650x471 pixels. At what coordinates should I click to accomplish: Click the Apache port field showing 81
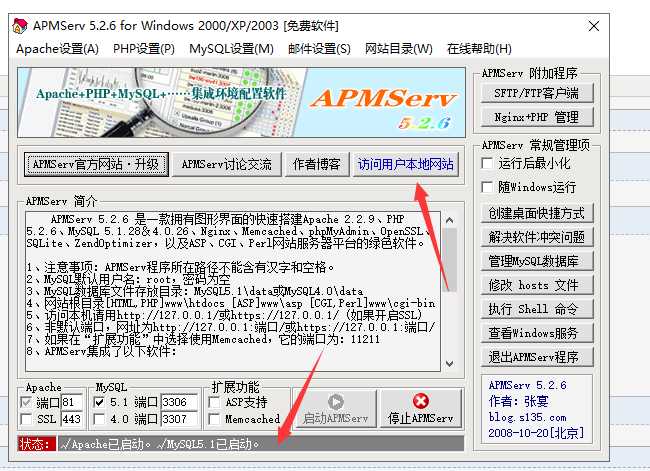[x=72, y=402]
